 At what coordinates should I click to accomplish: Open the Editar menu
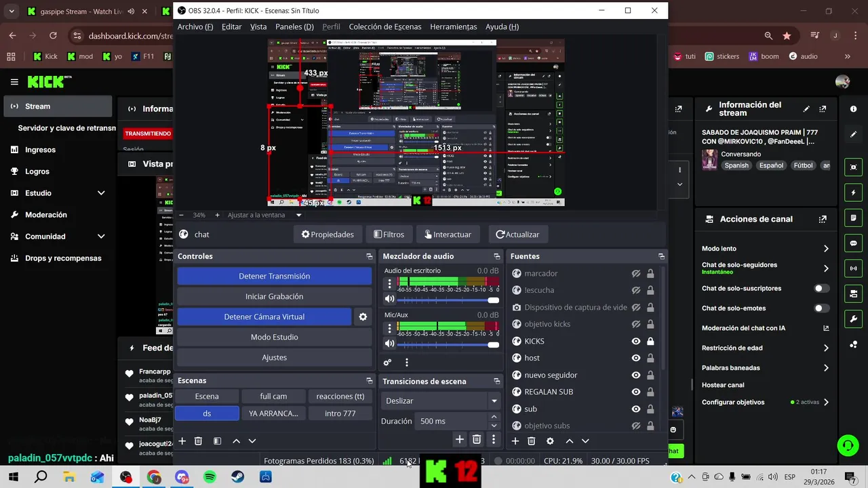[232, 26]
